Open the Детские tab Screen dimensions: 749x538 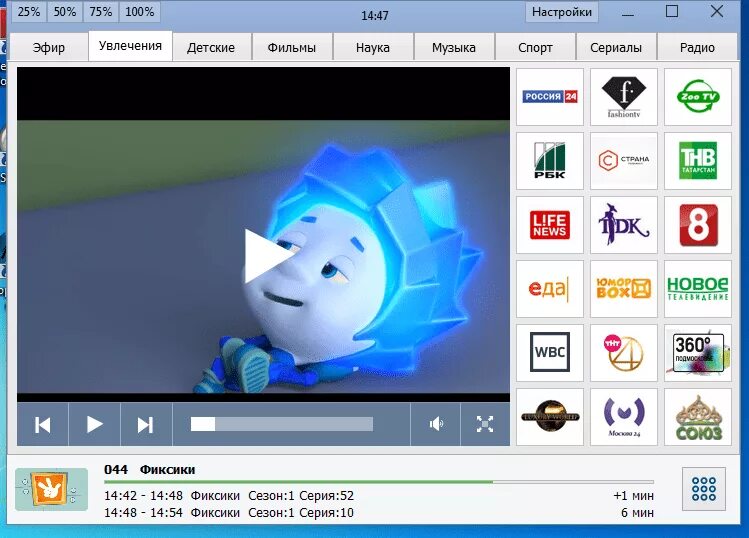pos(211,48)
